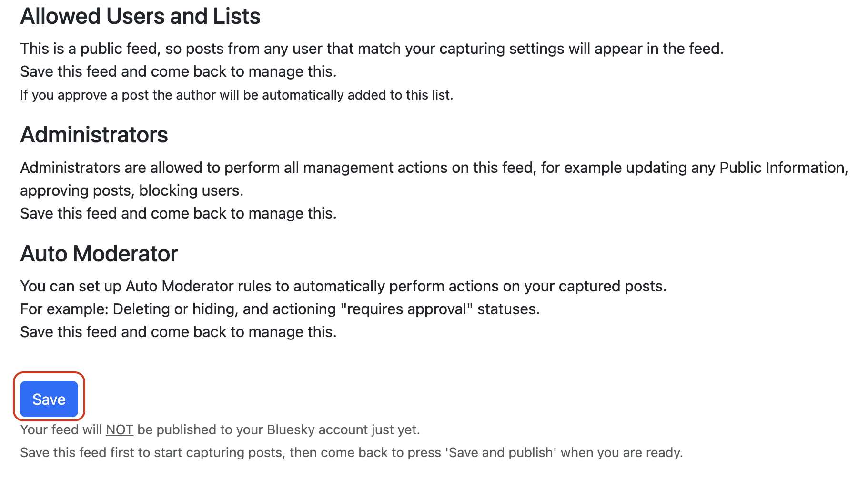The width and height of the screenshot is (868, 479).
Task: Click the Auto Moderator section heading
Action: tap(99, 254)
